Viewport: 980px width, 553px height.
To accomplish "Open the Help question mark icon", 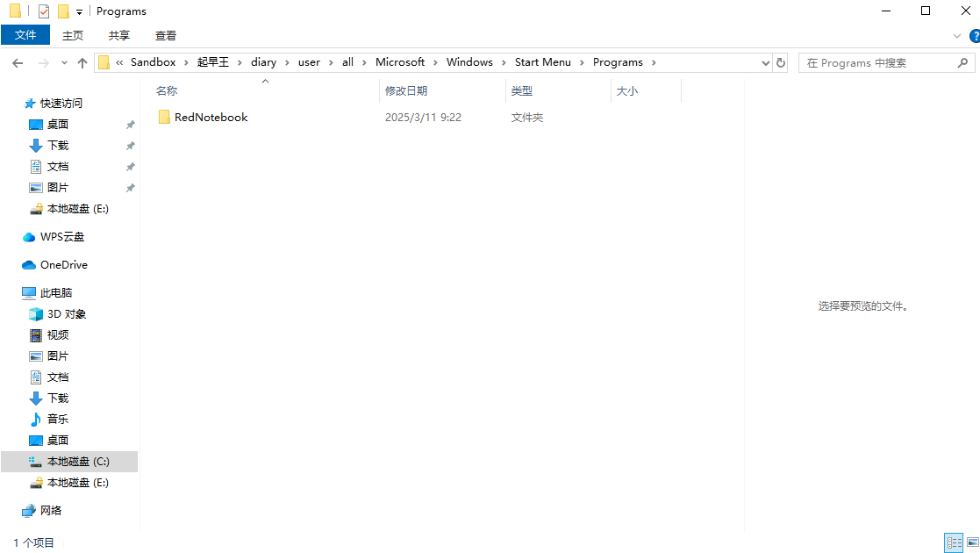I will point(974,36).
